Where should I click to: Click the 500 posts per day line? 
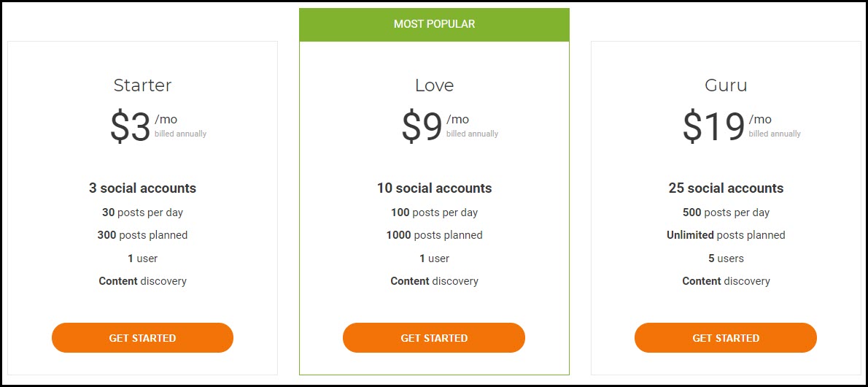726,212
